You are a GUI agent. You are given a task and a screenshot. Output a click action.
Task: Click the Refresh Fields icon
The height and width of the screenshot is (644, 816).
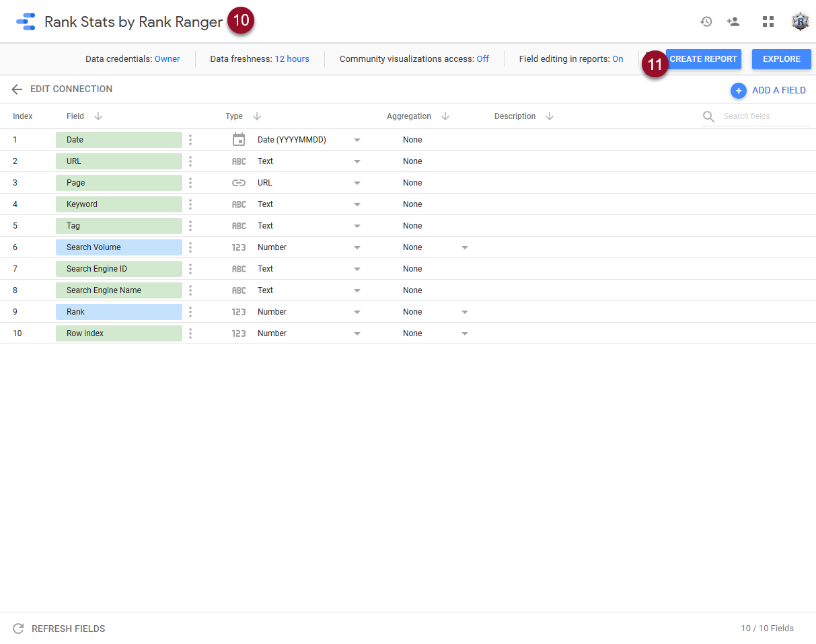tap(18, 629)
